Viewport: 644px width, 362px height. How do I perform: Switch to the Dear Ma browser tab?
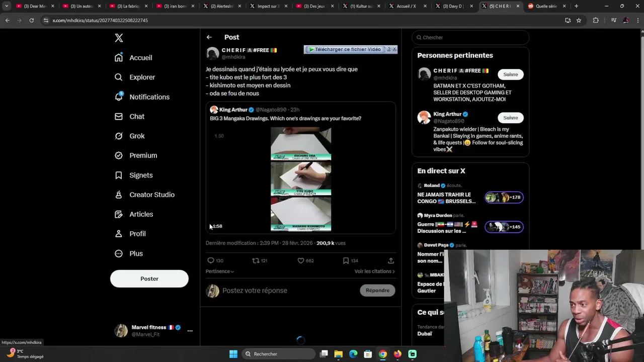[34, 6]
